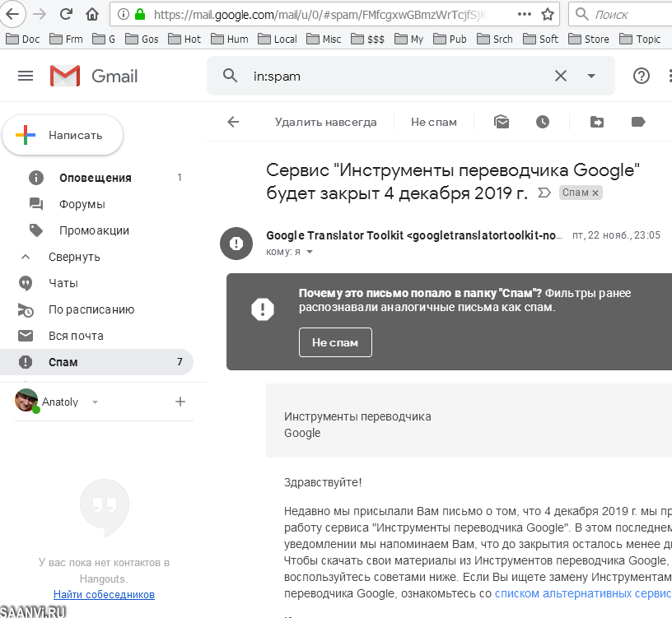The image size is (672, 618).
Task: Open the Local bookmarks folder
Action: (278, 39)
